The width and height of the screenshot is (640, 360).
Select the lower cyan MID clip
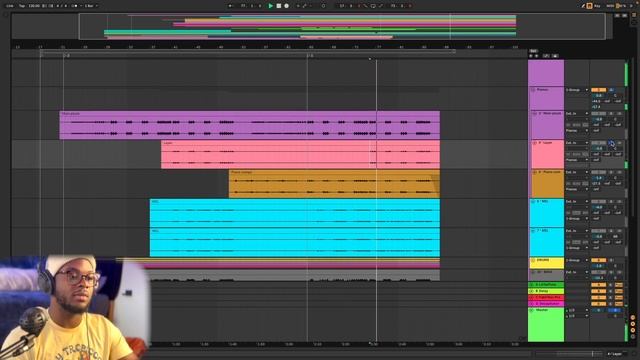click(295, 242)
